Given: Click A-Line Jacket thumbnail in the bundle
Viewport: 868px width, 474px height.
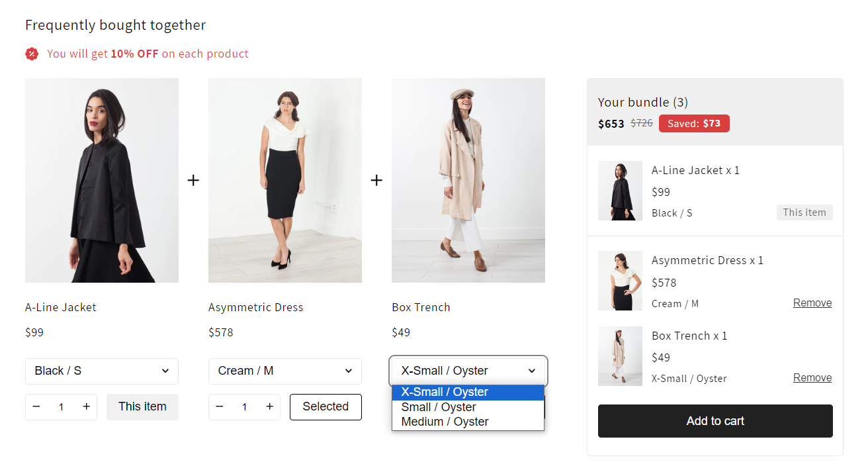Looking at the screenshot, I should 620,191.
